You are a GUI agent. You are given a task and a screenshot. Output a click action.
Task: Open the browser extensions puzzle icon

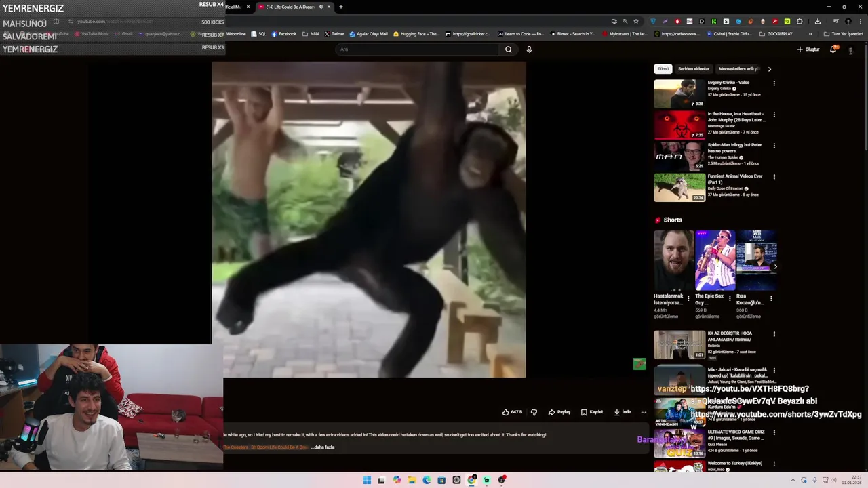click(x=800, y=21)
